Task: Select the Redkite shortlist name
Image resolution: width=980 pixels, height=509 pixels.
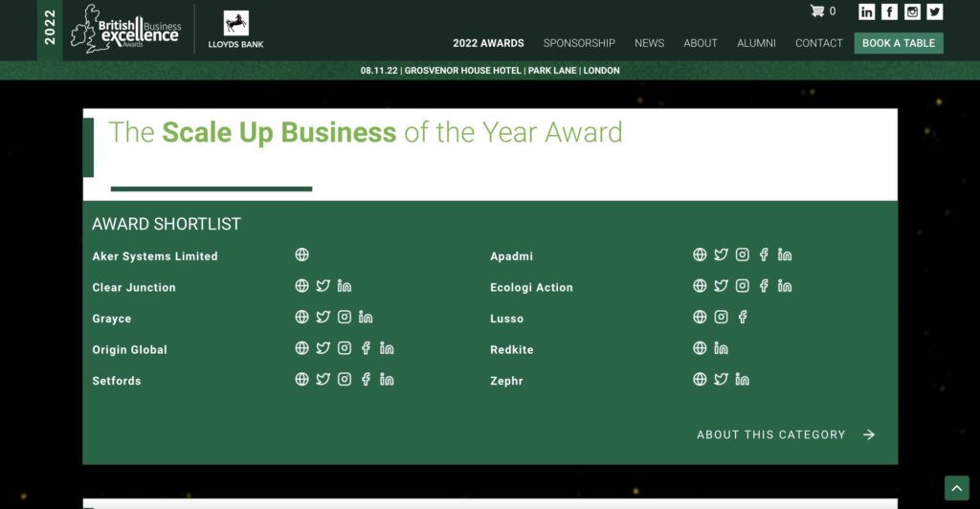Action: pos(512,350)
